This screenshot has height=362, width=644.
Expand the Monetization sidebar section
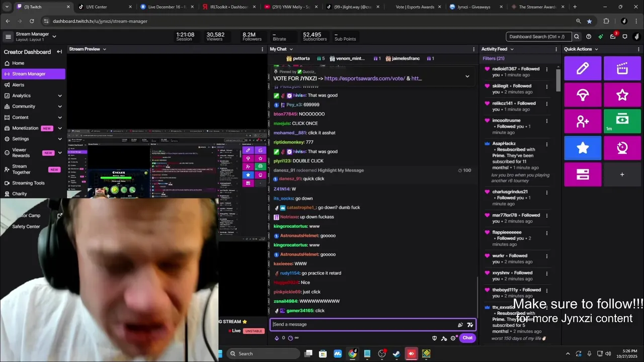pyautogui.click(x=60, y=128)
